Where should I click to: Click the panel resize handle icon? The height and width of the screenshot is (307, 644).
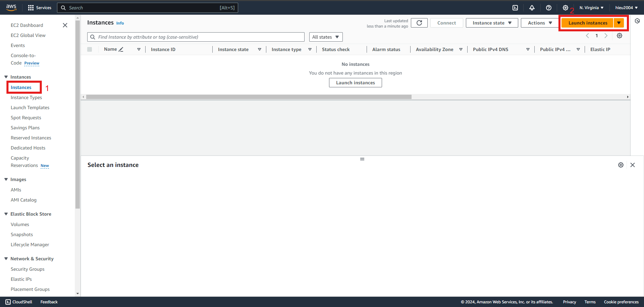pos(362,159)
